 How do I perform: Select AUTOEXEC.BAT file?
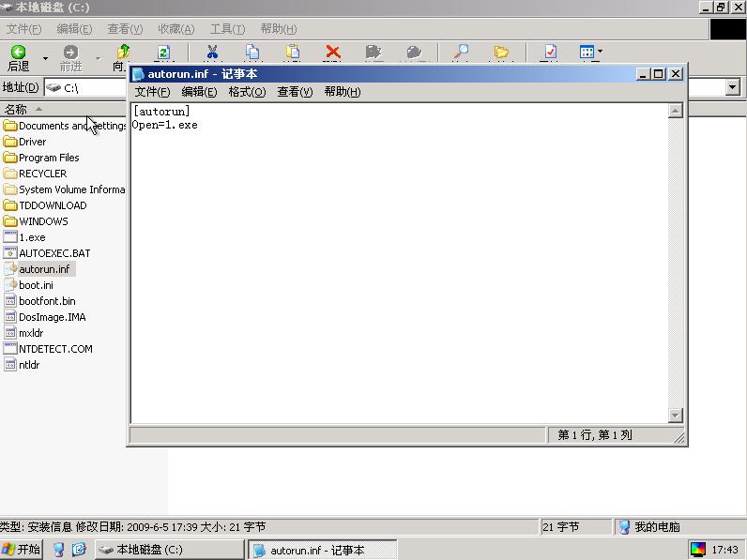[47, 253]
